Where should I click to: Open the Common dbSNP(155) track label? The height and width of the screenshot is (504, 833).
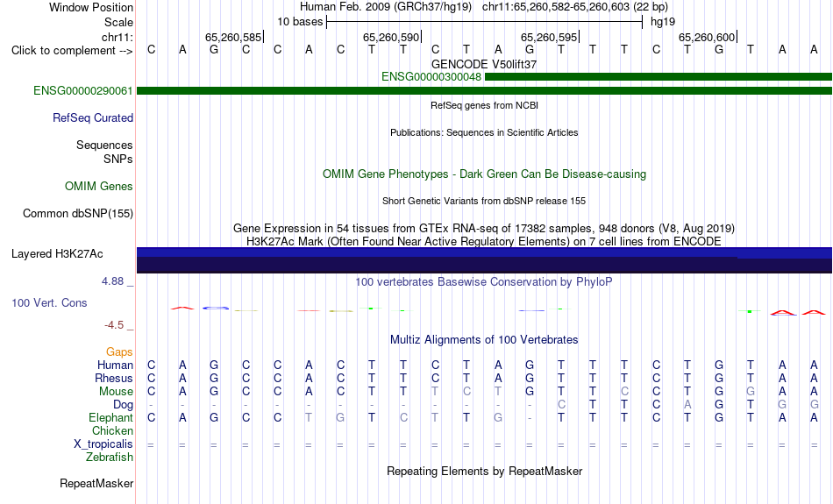pyautogui.click(x=77, y=214)
